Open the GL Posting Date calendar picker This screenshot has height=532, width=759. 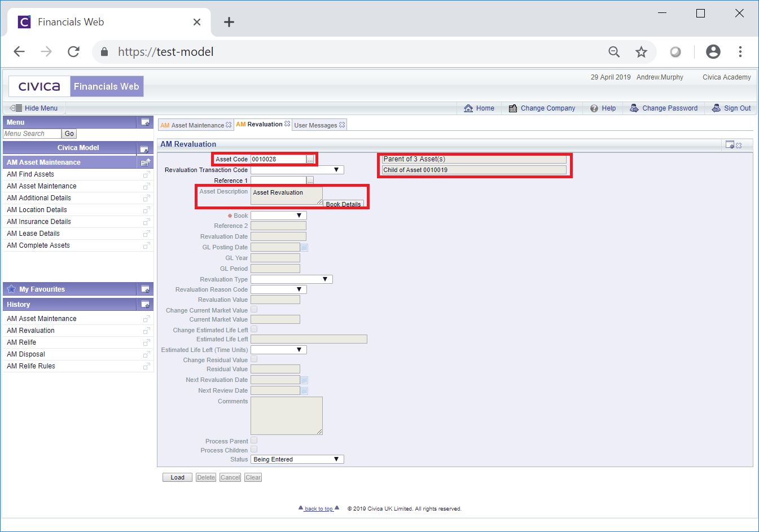[x=304, y=247]
